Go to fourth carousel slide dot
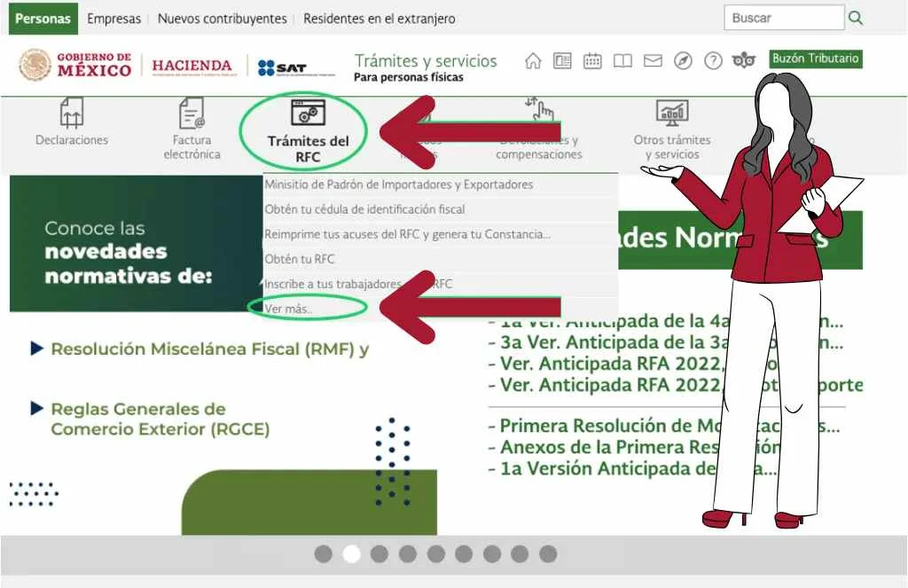This screenshot has width=908, height=588. click(x=408, y=553)
